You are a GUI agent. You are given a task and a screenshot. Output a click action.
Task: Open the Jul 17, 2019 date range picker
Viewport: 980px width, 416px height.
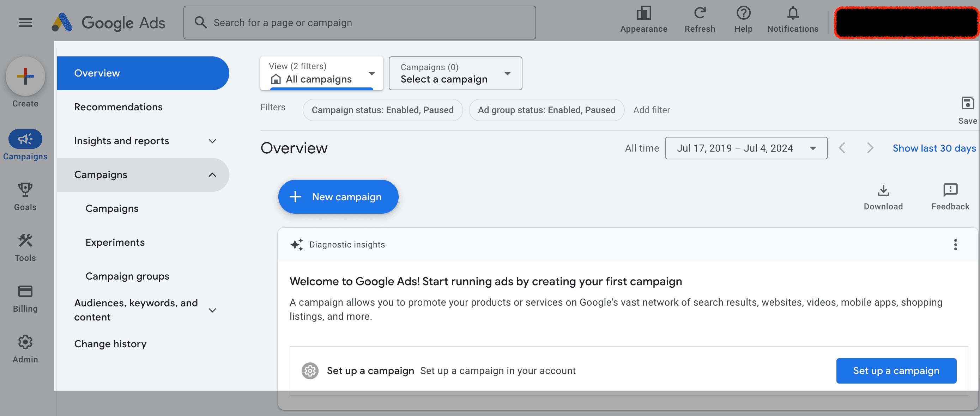point(746,148)
